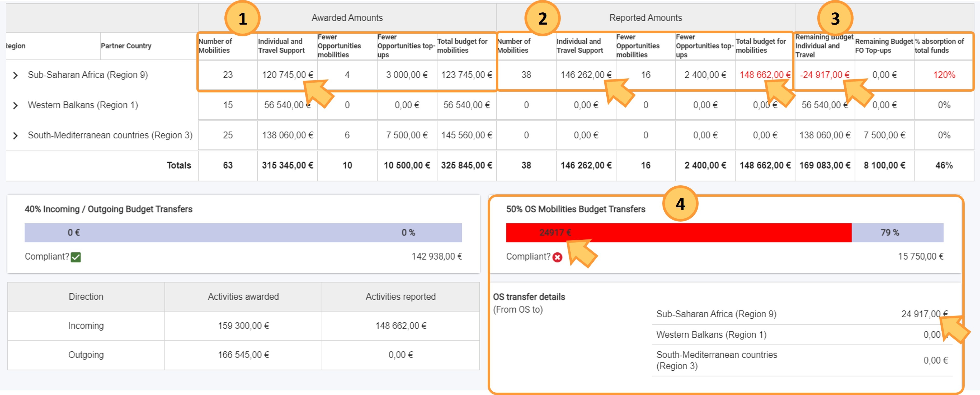
Task: Select the 138 060,00 € remaining budget cell
Action: coord(825,135)
